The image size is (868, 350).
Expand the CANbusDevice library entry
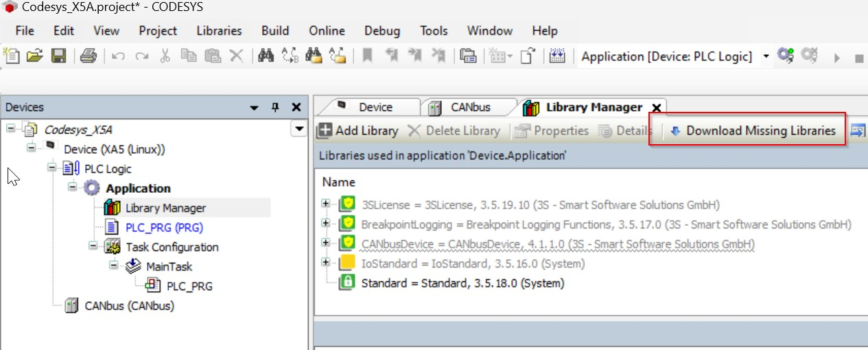tap(327, 243)
